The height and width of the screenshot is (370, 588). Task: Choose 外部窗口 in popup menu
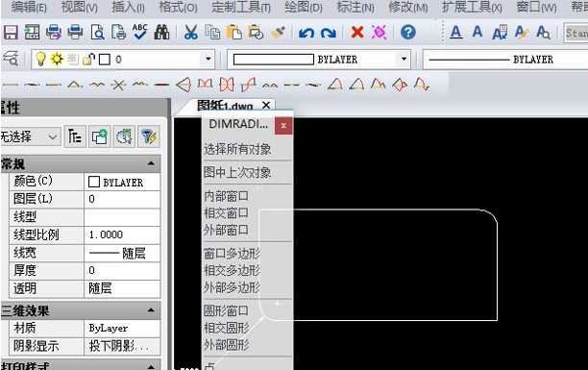[226, 230]
